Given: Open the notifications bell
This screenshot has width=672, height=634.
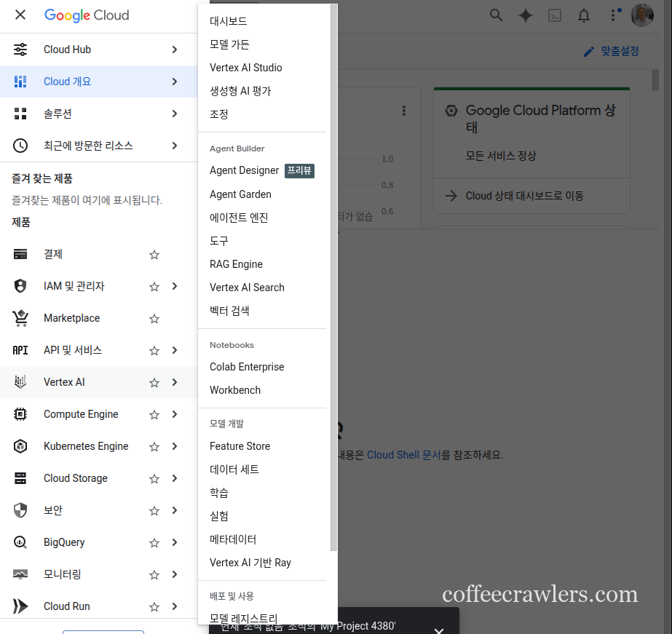Looking at the screenshot, I should (x=584, y=15).
